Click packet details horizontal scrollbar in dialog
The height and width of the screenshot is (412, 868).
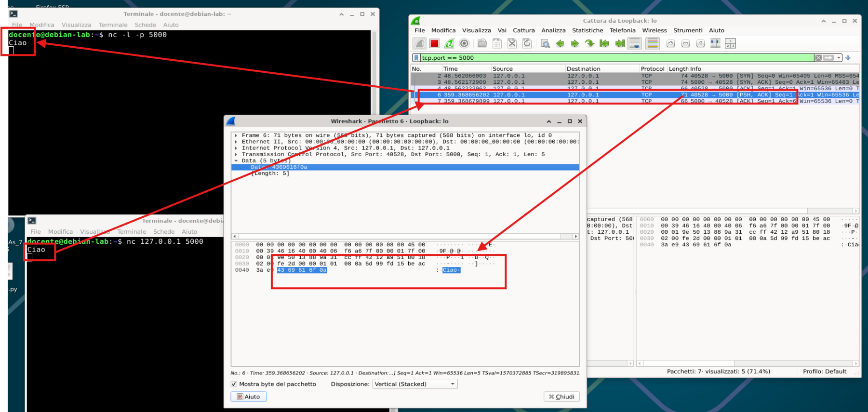(405, 236)
